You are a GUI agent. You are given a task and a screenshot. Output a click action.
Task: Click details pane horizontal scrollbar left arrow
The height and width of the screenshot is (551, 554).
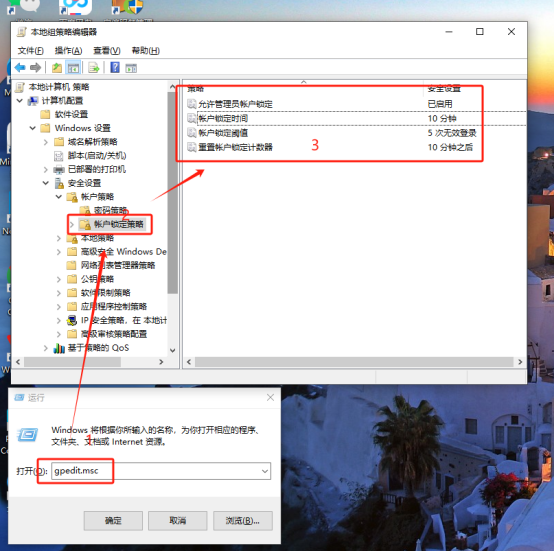189,362
